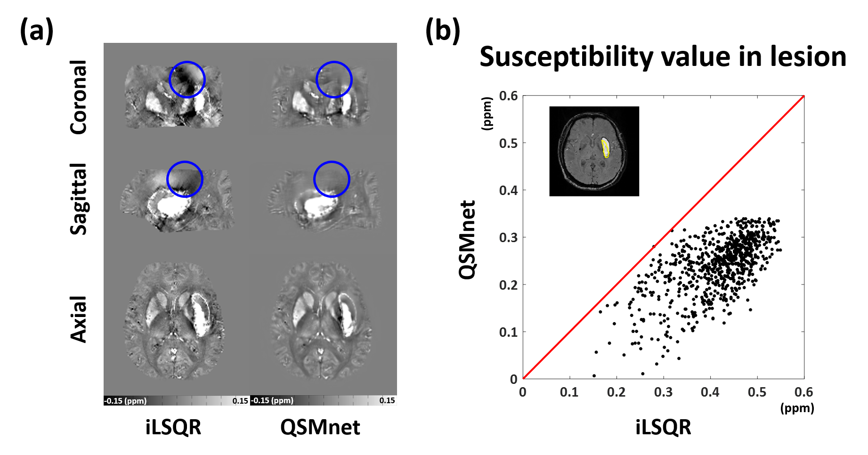Click the 0.1 tick label on y-axis
This screenshot has height=455, width=868.
508,332
